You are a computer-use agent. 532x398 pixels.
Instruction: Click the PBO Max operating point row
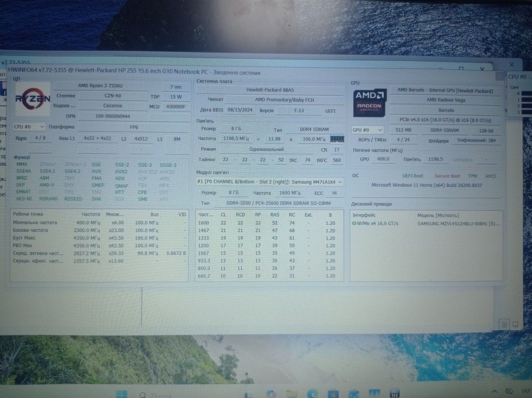coord(99,246)
